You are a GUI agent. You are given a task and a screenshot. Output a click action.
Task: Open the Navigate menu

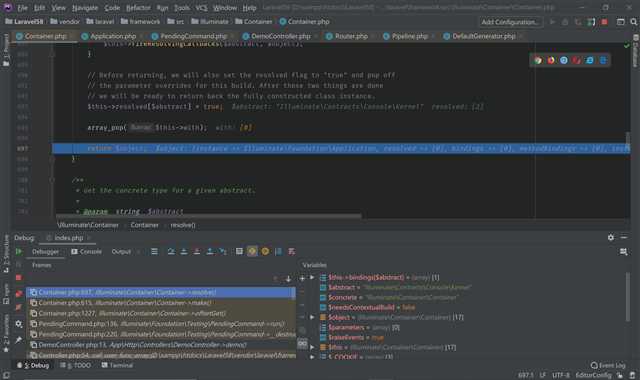[85, 8]
